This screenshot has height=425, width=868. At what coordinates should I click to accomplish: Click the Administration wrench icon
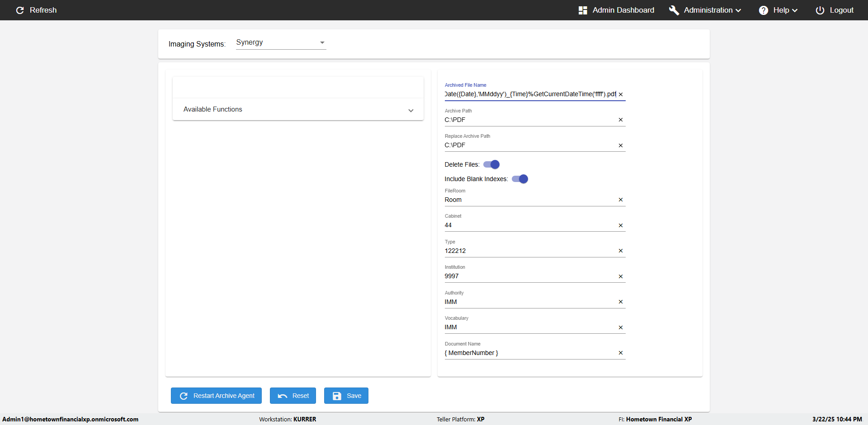tap(674, 10)
